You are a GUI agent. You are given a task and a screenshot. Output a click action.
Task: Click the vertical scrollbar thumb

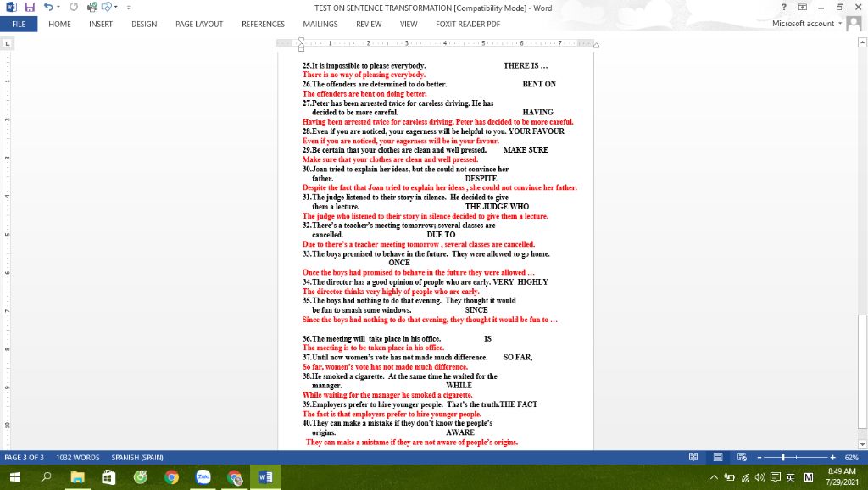tap(862, 371)
